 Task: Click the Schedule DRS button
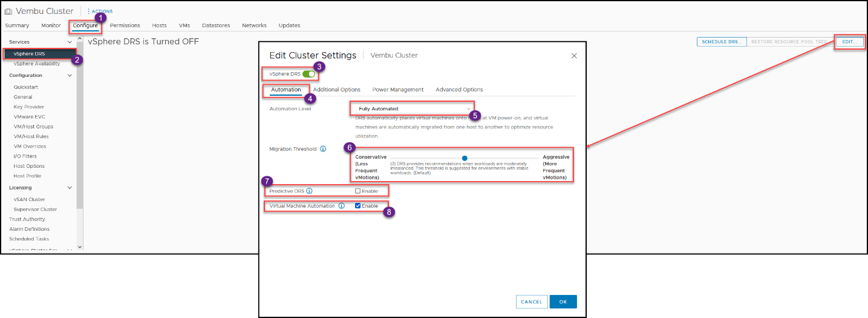[721, 42]
